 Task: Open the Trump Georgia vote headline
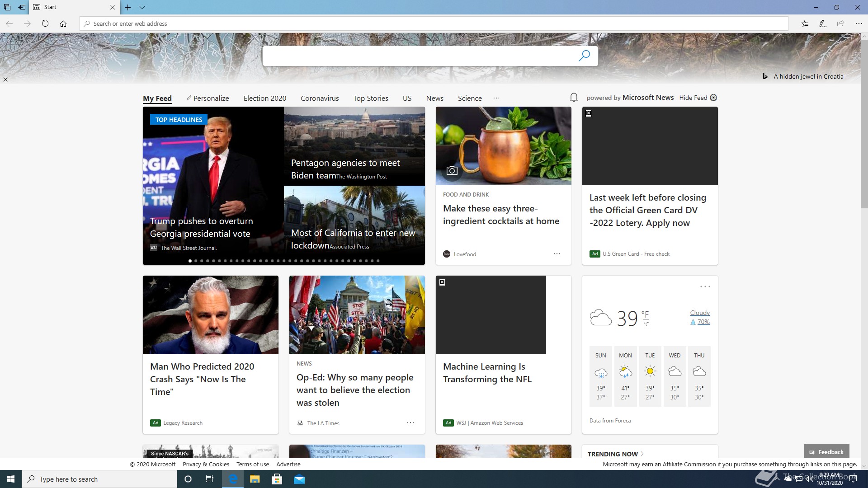coord(202,227)
